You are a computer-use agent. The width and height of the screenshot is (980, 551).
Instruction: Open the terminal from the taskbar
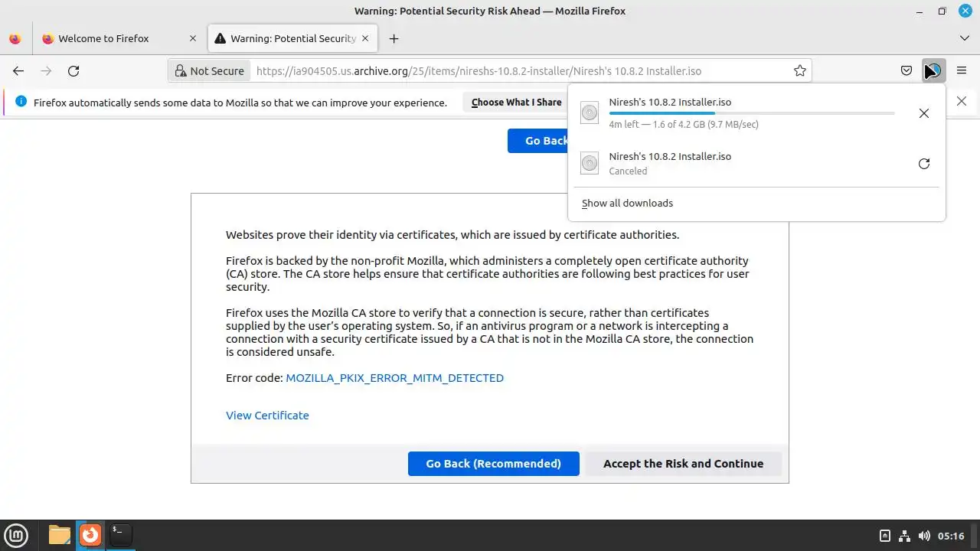click(120, 534)
